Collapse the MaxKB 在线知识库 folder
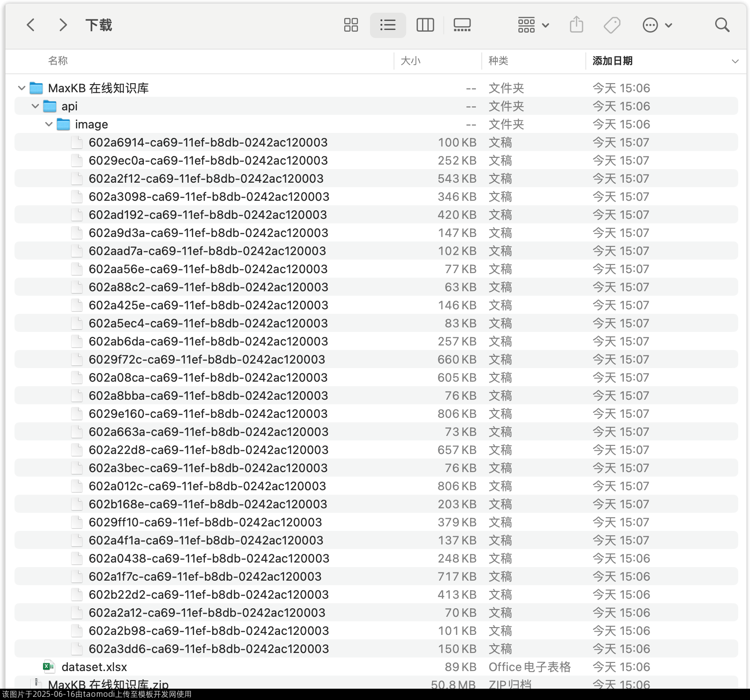 click(21, 88)
